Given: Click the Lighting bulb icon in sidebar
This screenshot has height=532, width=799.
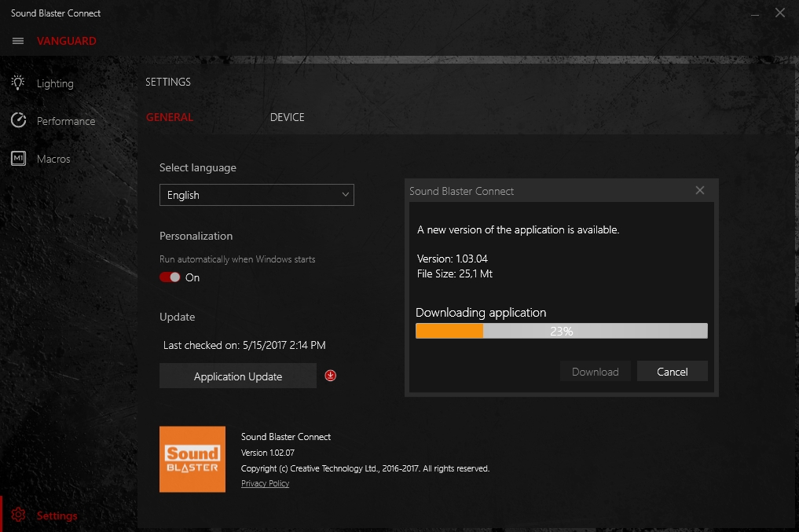Looking at the screenshot, I should [x=18, y=83].
